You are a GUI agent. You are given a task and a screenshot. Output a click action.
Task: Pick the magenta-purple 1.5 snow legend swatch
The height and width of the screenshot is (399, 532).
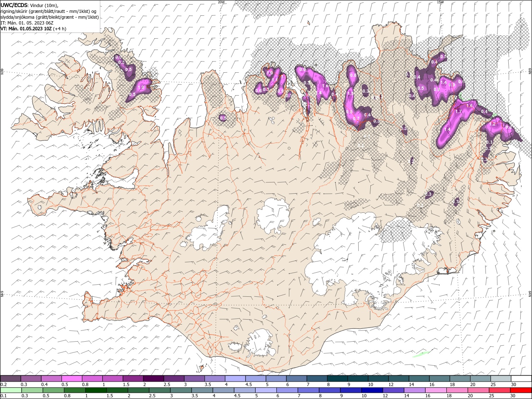(133, 379)
